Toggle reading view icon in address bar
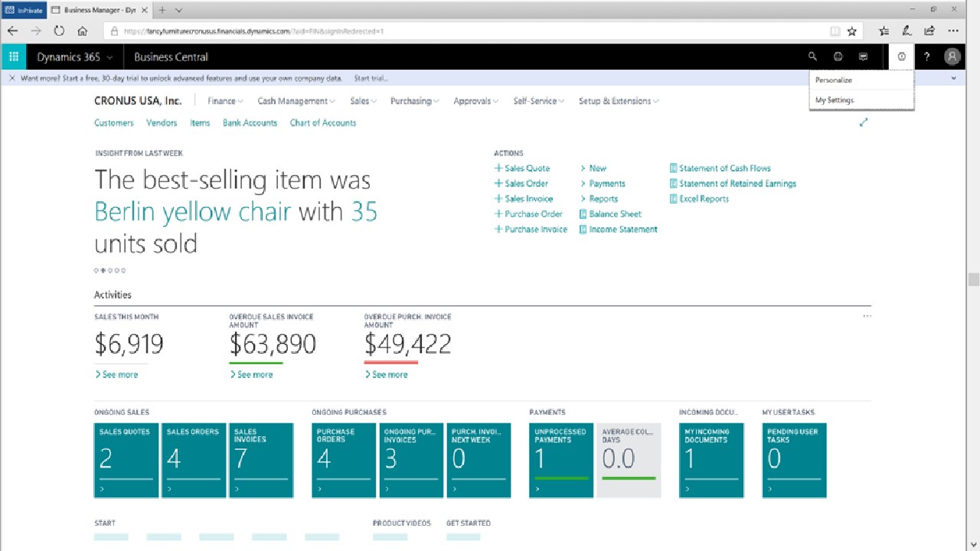The width and height of the screenshot is (980, 551). [835, 31]
